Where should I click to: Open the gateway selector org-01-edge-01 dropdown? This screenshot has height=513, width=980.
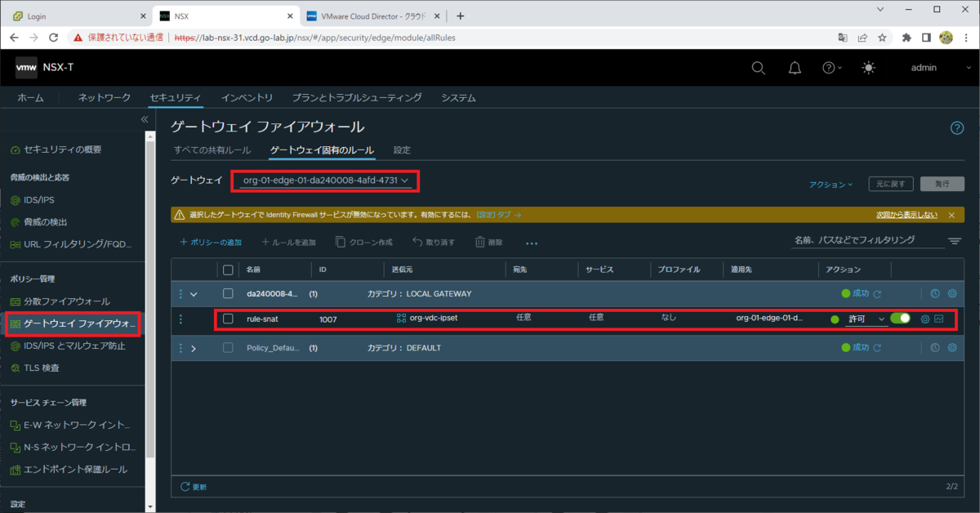[326, 181]
